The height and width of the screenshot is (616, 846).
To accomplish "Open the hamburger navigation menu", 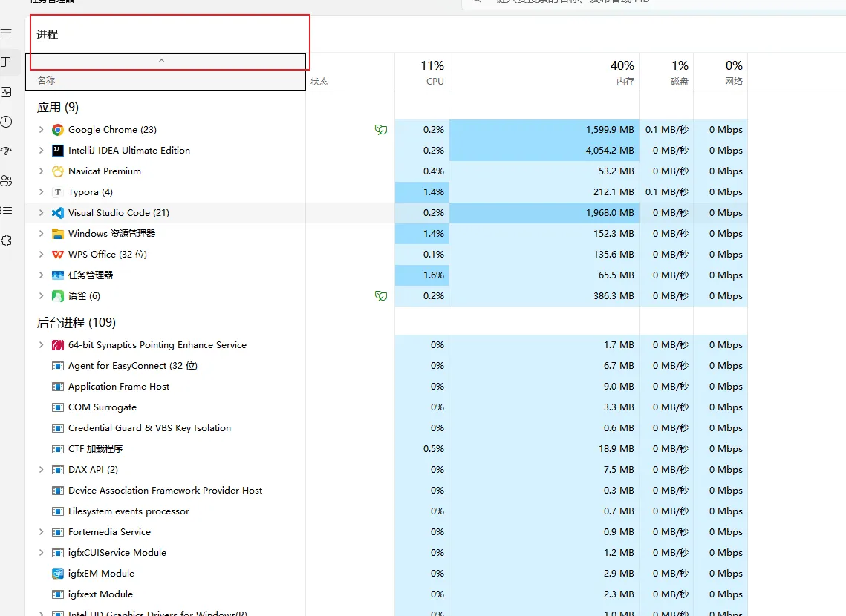I will 7,33.
